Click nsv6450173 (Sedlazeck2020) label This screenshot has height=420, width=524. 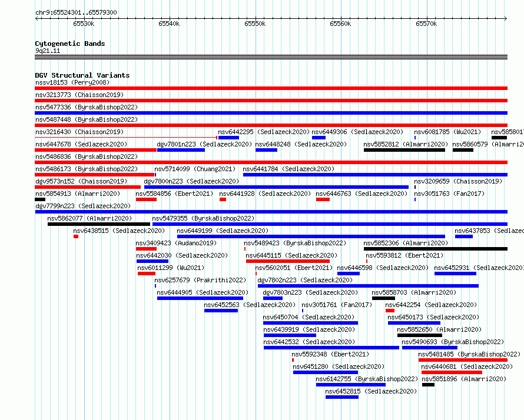pyautogui.click(x=433, y=317)
